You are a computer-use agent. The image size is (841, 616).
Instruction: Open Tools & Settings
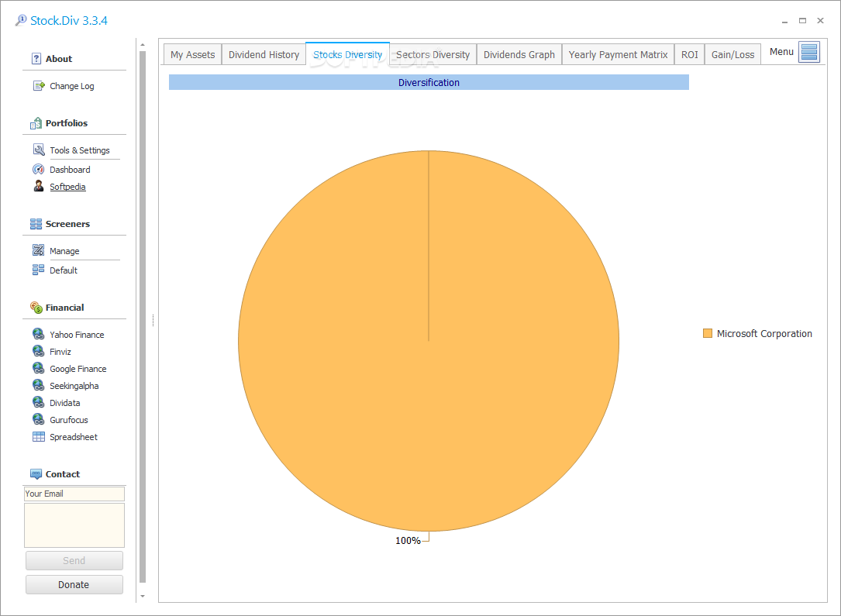79,150
